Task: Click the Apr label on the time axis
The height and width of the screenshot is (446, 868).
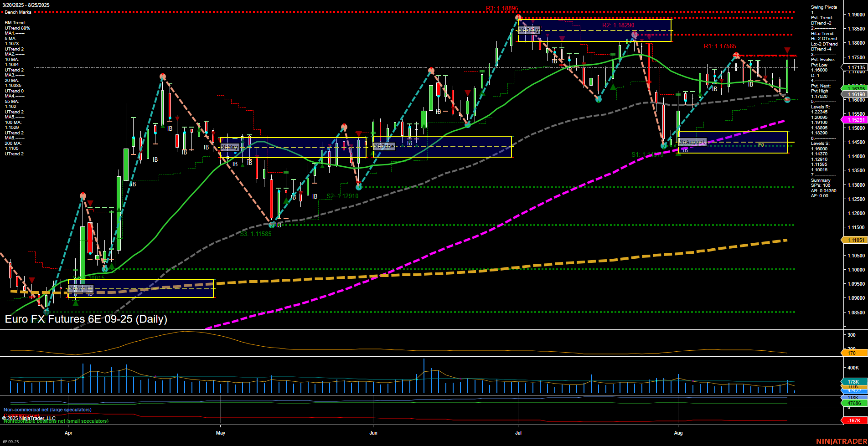Action: [68, 433]
